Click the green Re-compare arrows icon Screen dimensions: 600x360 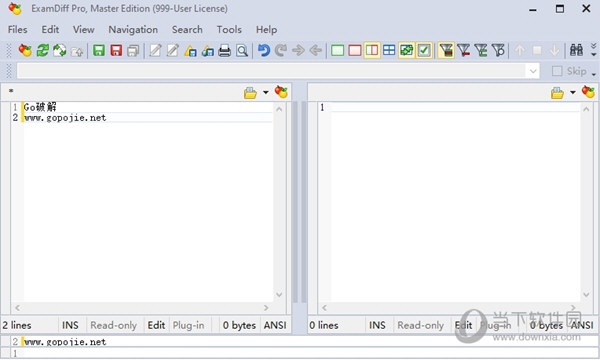(42, 50)
